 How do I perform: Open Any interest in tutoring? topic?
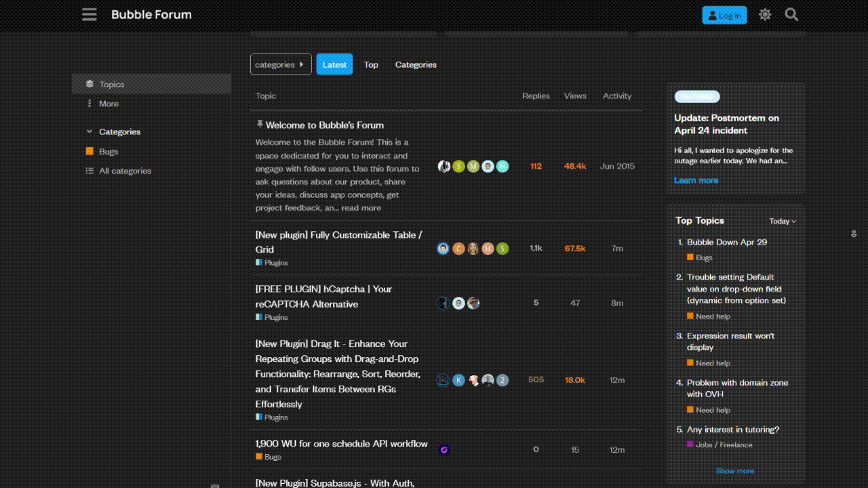pos(733,430)
